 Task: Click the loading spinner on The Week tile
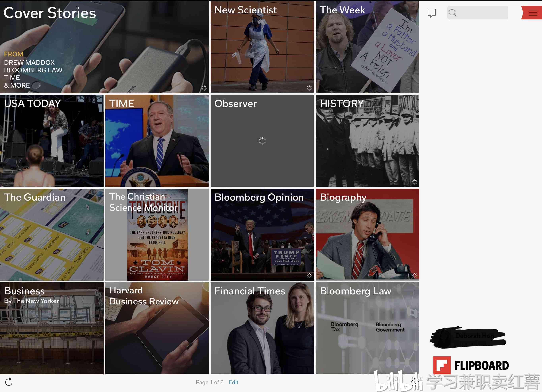(x=414, y=88)
